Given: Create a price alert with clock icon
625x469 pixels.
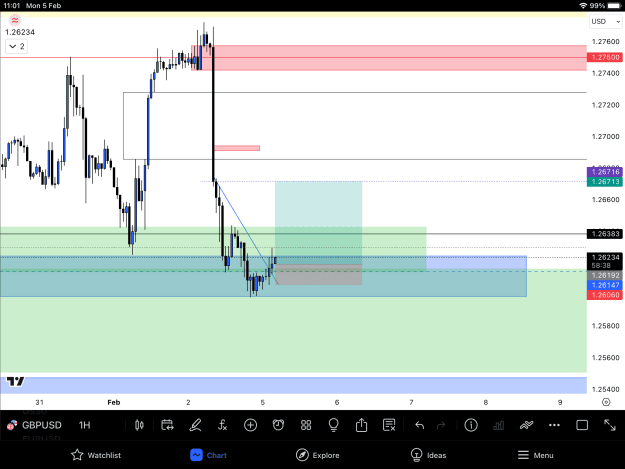Looking at the screenshot, I should pos(278,425).
